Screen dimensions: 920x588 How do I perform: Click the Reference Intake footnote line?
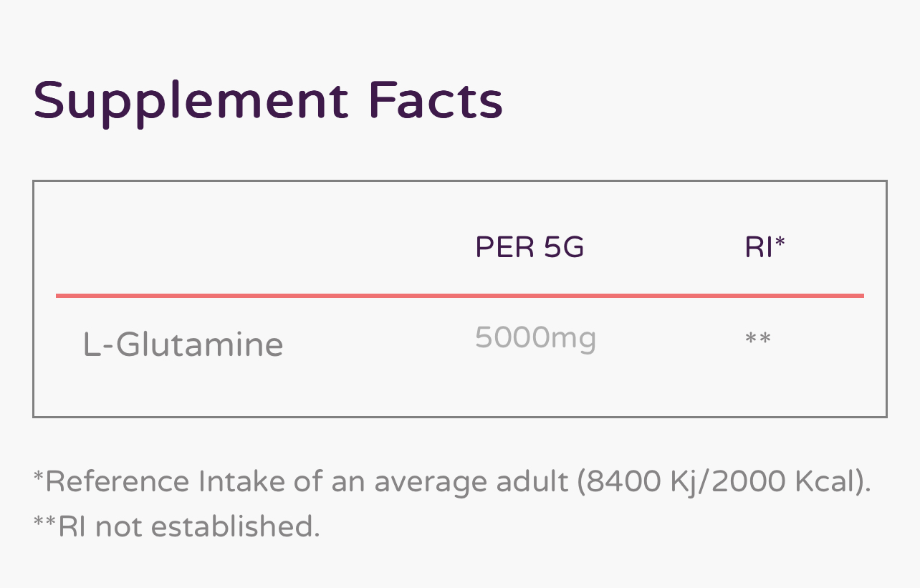452,482
